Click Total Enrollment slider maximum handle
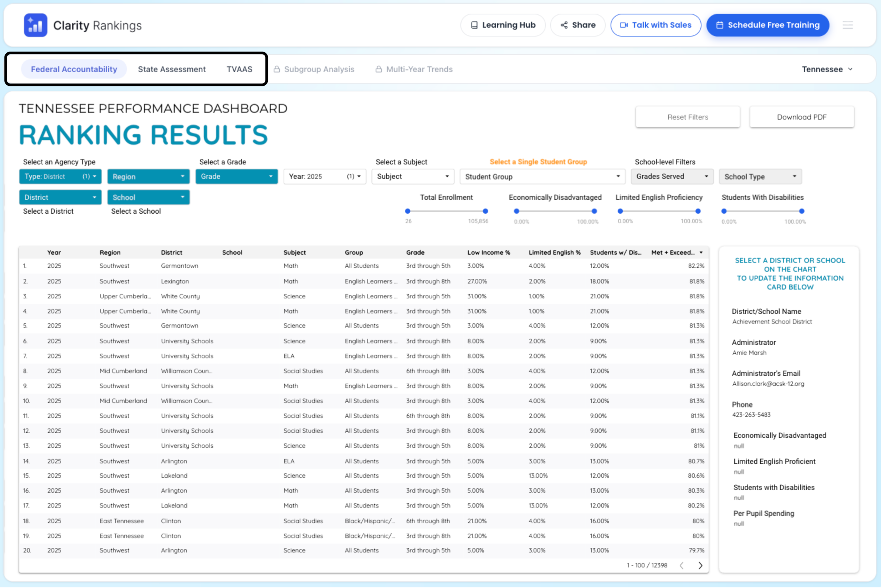The image size is (881, 588). click(485, 211)
